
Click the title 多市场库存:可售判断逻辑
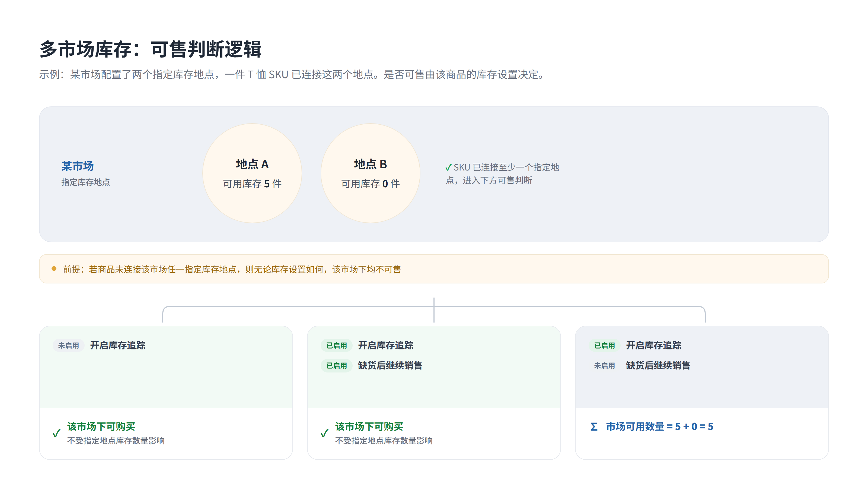coord(150,49)
